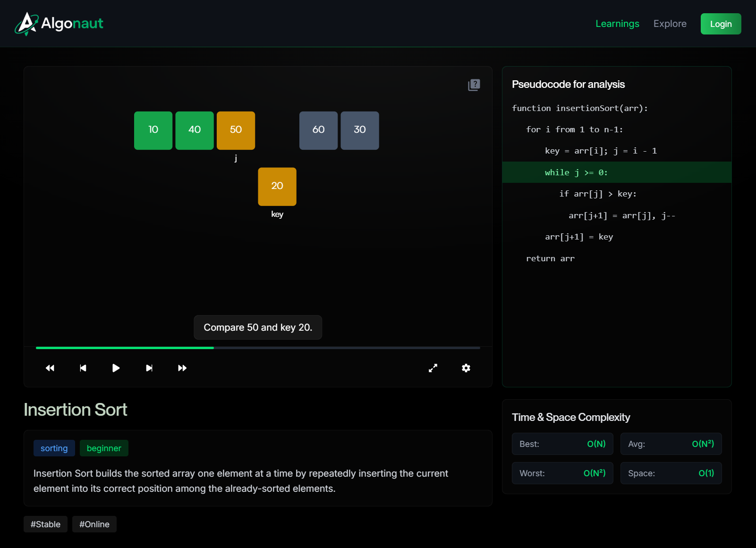The image size is (756, 548).
Task: Enter fullscreen mode for the visualizer
Action: [x=433, y=368]
